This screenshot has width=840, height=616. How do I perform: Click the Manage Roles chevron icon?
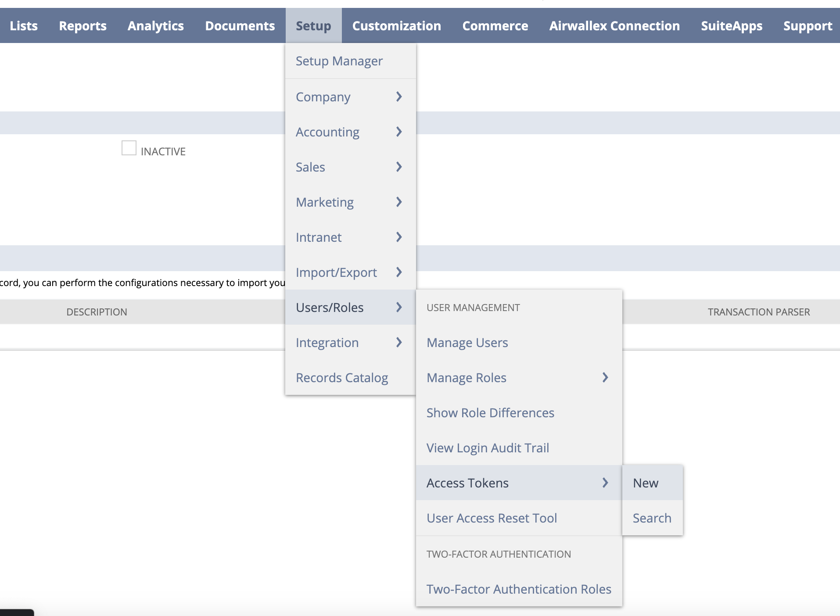point(605,377)
